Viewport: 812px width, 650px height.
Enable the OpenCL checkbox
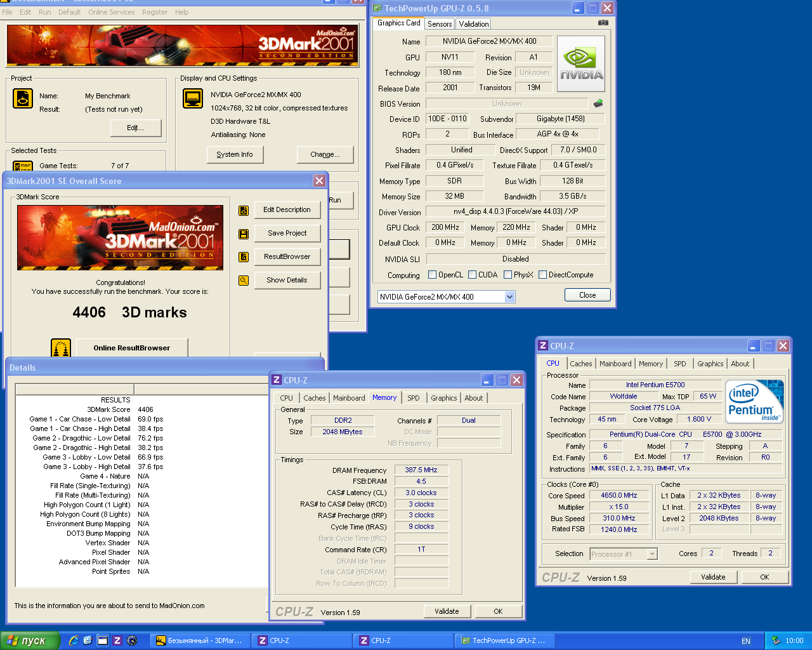coord(432,275)
